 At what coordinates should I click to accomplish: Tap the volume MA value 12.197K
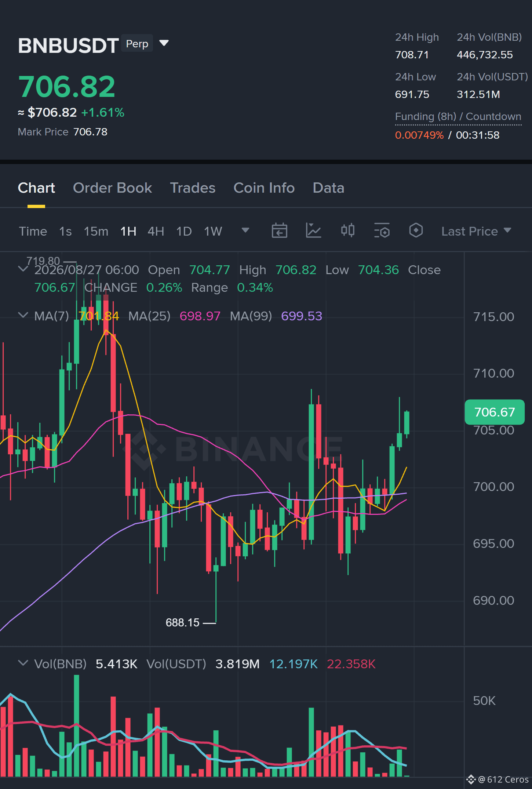[x=294, y=664]
